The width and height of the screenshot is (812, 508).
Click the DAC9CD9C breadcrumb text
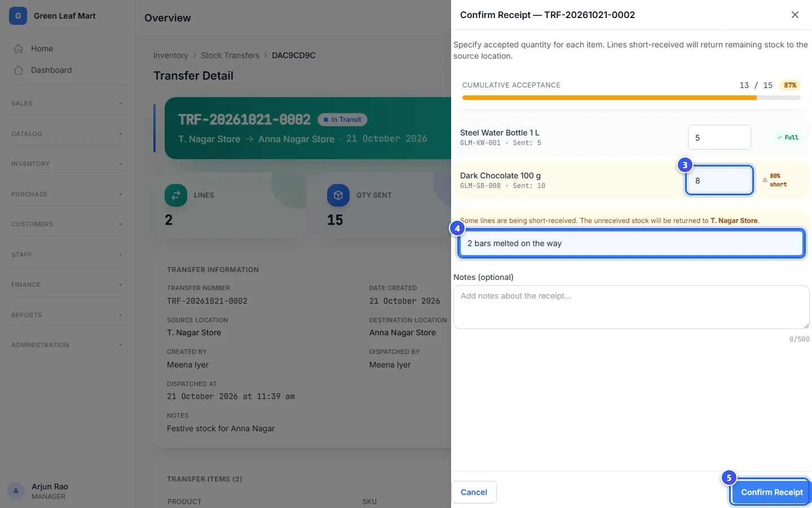(294, 55)
